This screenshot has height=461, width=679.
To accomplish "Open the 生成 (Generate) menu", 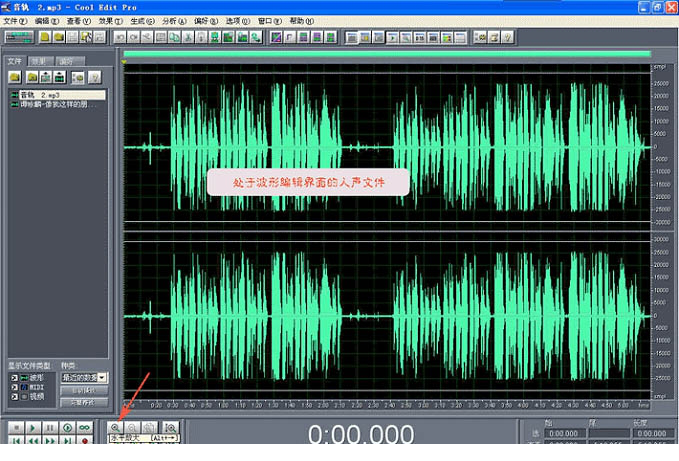I will tap(142, 21).
